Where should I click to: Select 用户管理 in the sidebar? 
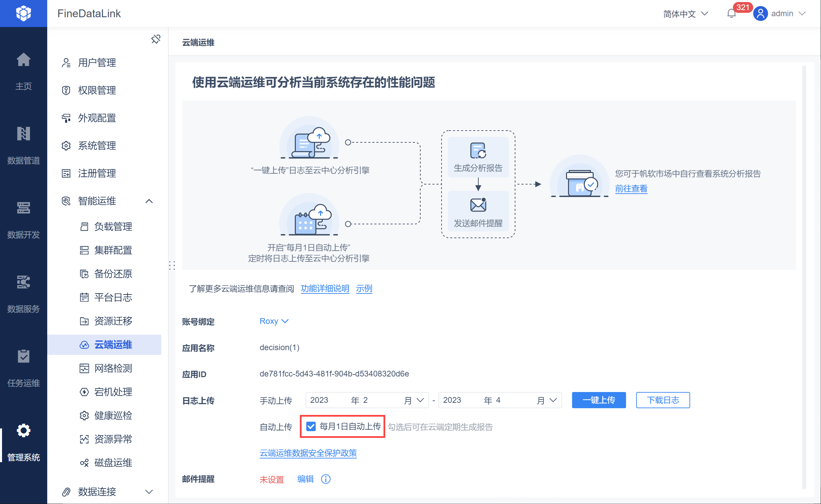pyautogui.click(x=97, y=63)
